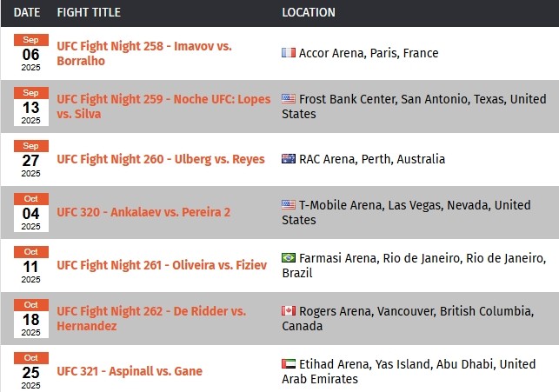Click the United Arab Emirates flag icon
The image size is (559, 392).
[289, 364]
